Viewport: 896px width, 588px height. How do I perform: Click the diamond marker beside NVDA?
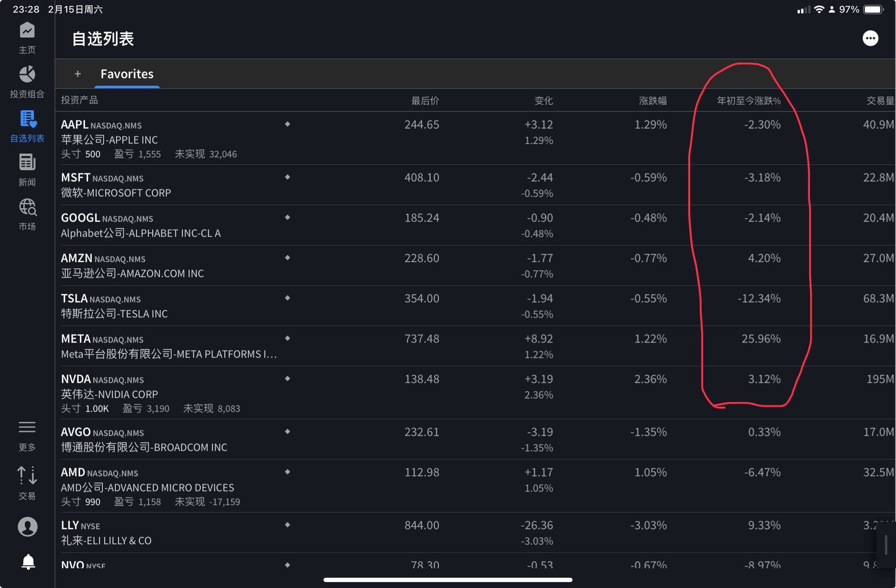pos(287,379)
